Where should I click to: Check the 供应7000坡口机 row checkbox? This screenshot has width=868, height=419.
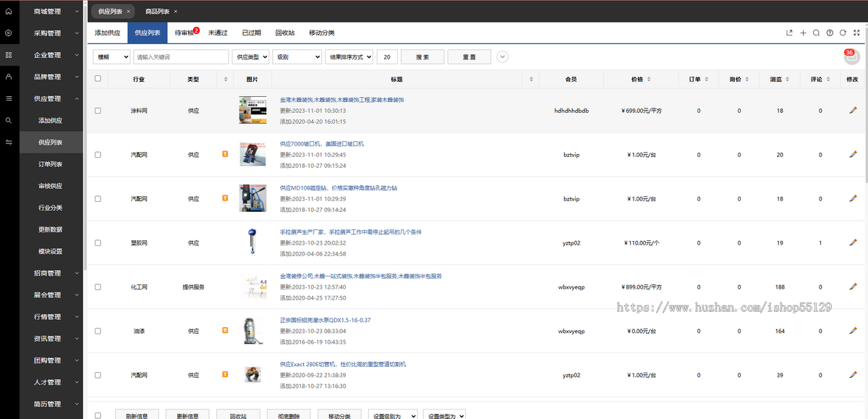tap(98, 155)
